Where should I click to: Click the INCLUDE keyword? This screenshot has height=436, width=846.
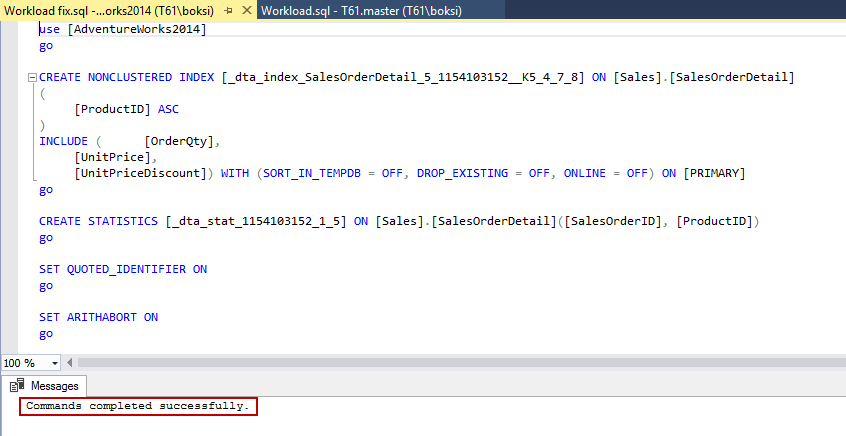(x=63, y=141)
